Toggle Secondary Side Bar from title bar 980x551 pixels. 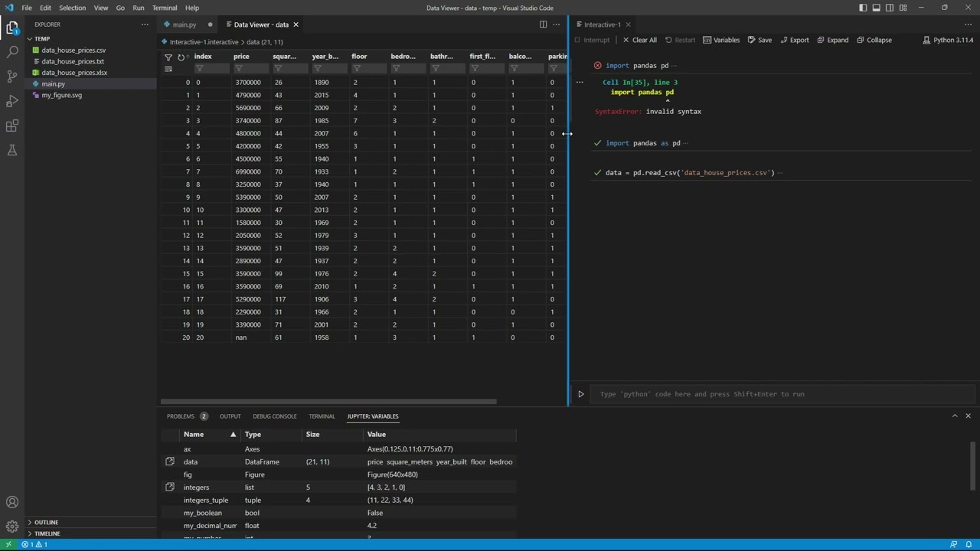coord(890,8)
